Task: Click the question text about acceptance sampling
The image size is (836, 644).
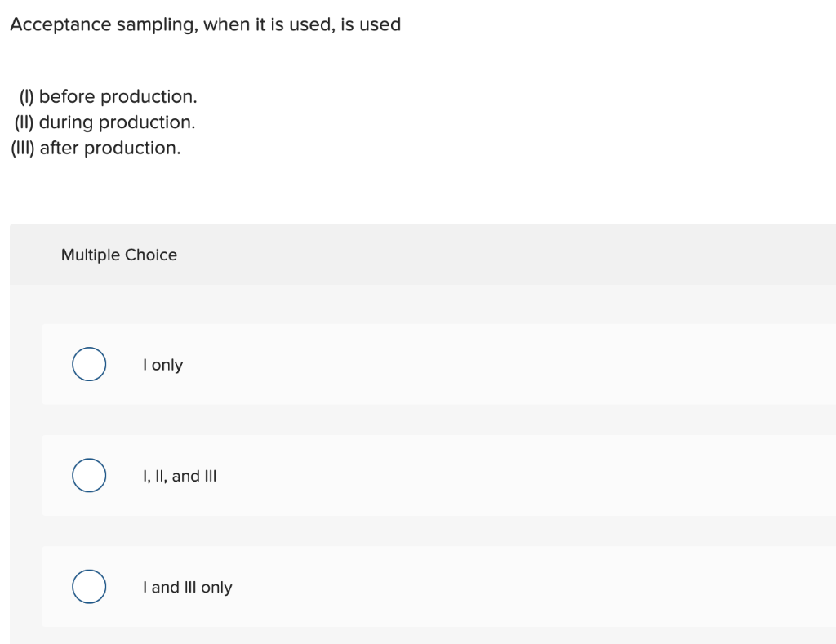Action: click(x=204, y=24)
